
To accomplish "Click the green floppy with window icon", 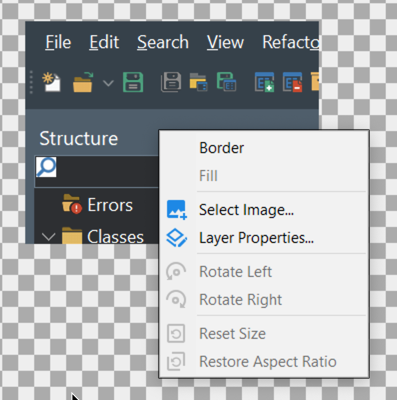I will point(227,82).
